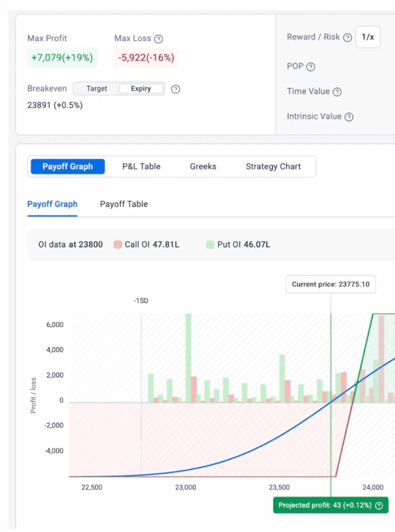The width and height of the screenshot is (395, 532).
Task: Open the Projected profit help icon
Action: (379, 506)
